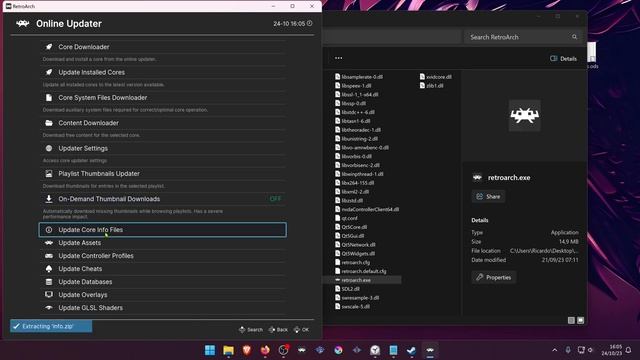Click the Extracting 'info.zip' notification
Screen dimensions: 640x360
click(x=51, y=326)
